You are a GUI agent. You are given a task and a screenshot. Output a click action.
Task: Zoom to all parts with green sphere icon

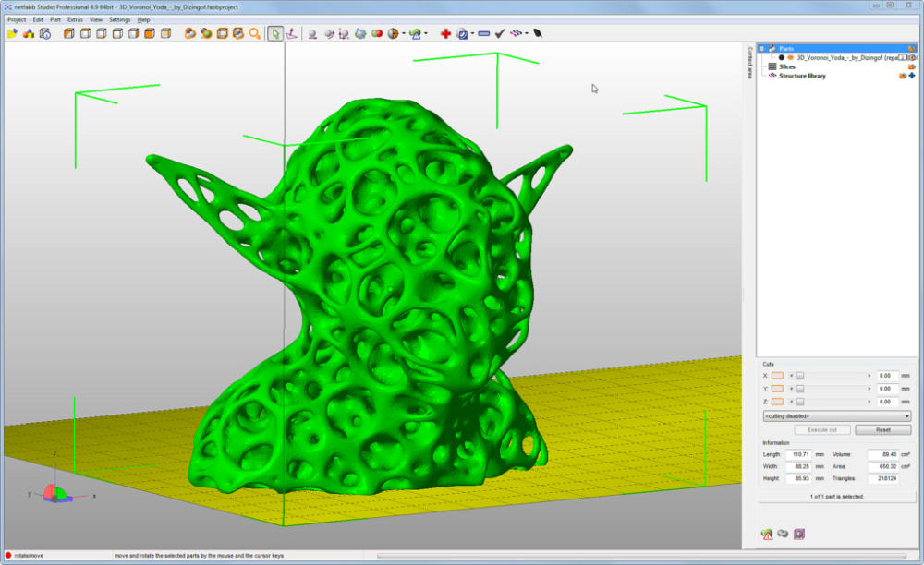click(x=206, y=33)
